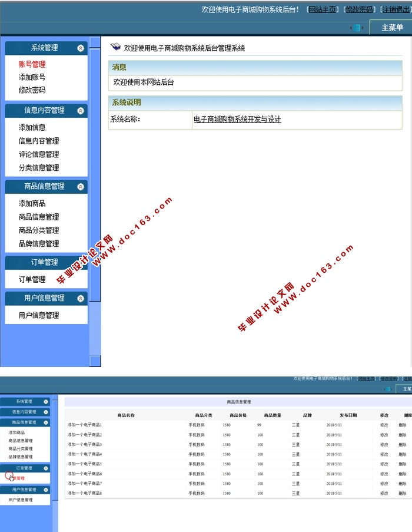Open 用户信息管理 menu item in the upper sidebar
Screen dimensions: 412x532
coord(39,316)
